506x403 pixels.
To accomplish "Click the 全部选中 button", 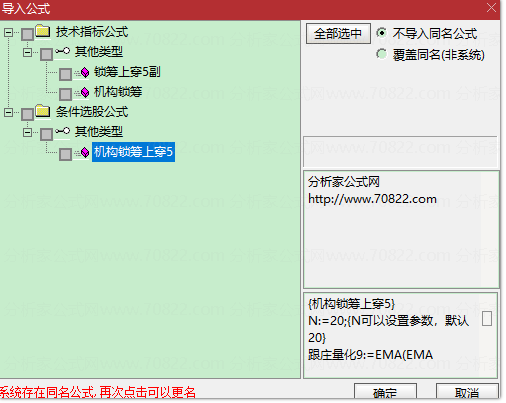I will coord(338,33).
